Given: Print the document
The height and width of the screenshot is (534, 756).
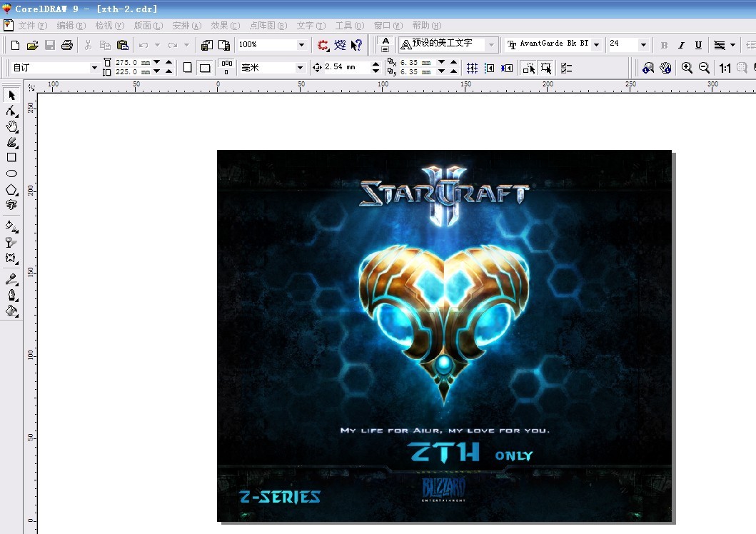Looking at the screenshot, I should (67, 45).
